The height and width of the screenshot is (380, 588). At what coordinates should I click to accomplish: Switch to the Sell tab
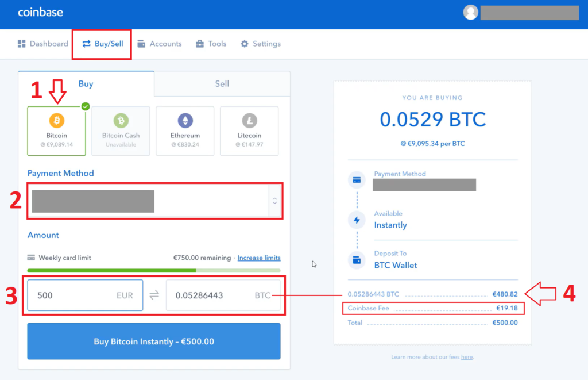(222, 84)
